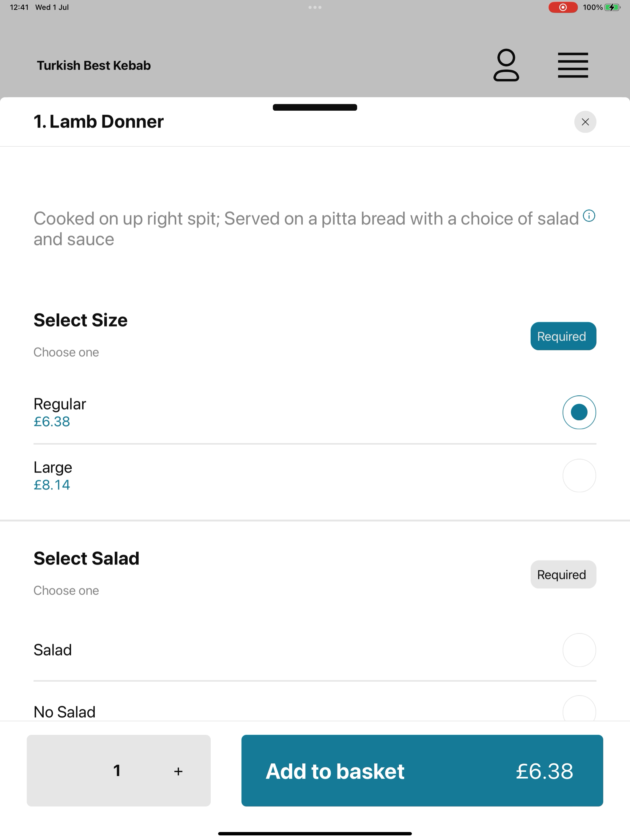Open the user account profile icon
Viewport: 630px width, 840px height.
(x=506, y=65)
